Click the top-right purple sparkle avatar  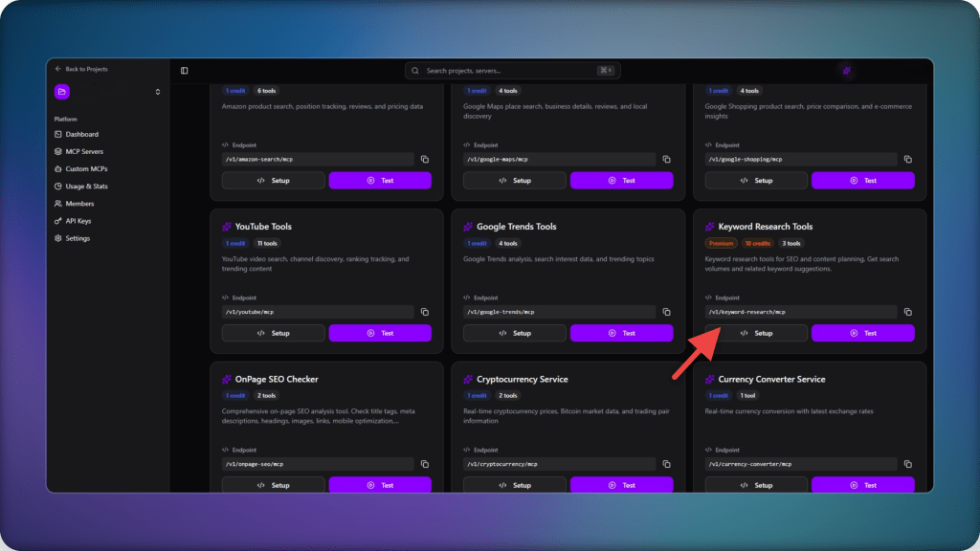(x=847, y=71)
